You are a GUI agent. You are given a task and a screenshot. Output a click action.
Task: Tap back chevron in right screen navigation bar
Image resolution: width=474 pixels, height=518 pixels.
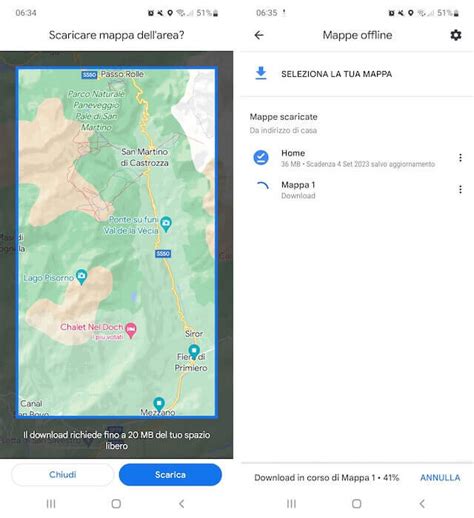click(x=422, y=503)
